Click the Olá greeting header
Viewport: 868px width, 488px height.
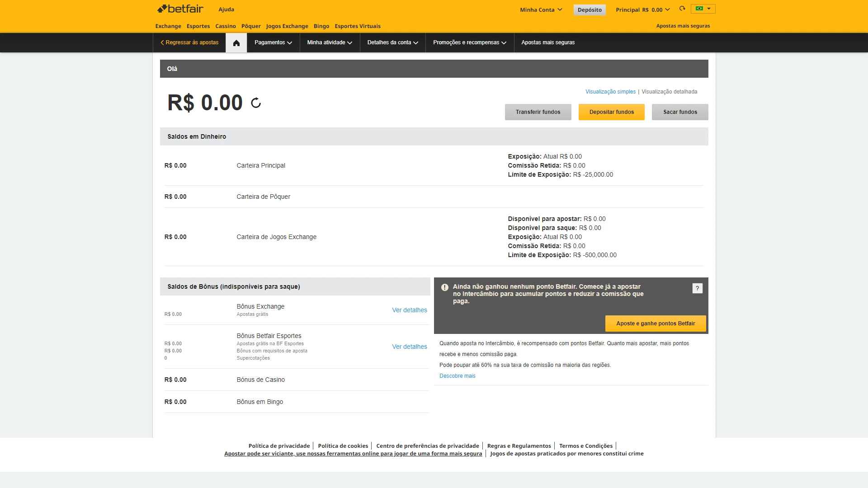pyautogui.click(x=434, y=69)
